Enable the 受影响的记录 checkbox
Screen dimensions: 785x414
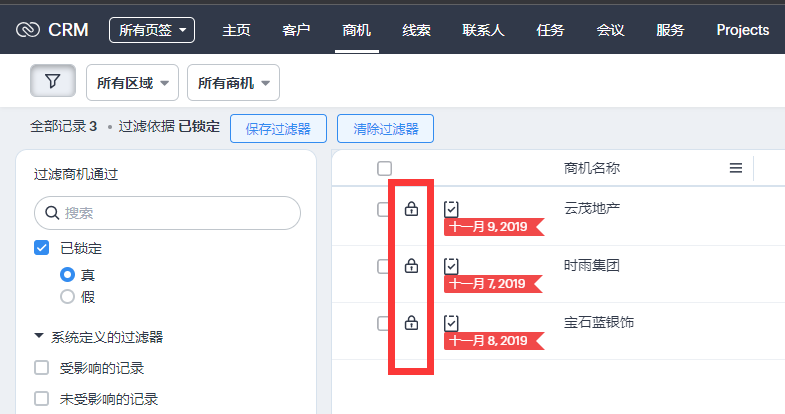pos(42,367)
